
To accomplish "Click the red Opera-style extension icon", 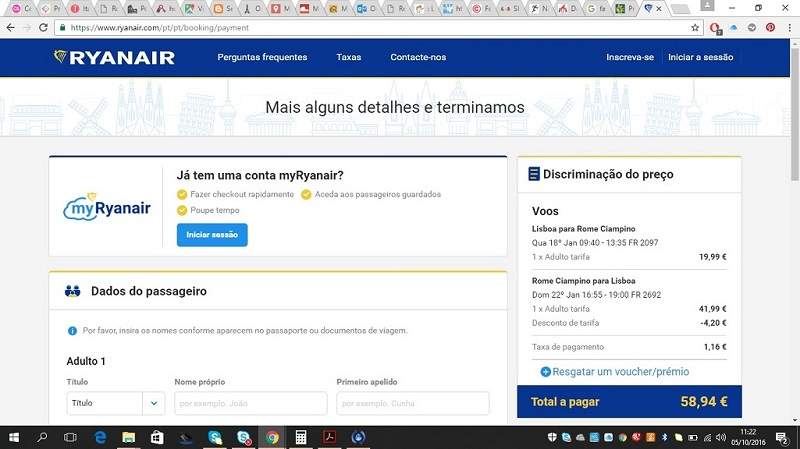I will click(715, 28).
